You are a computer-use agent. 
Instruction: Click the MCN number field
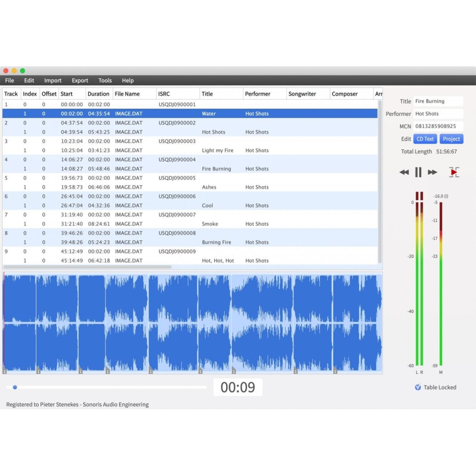[438, 126]
